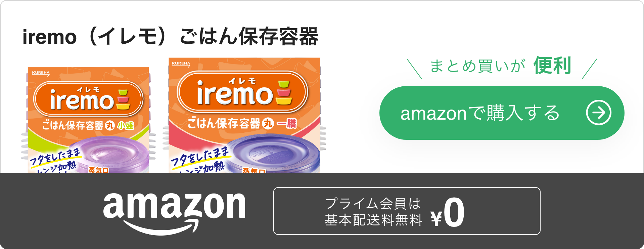Click the 便利 bold green word
This screenshot has height=249, width=644.
coord(552,66)
